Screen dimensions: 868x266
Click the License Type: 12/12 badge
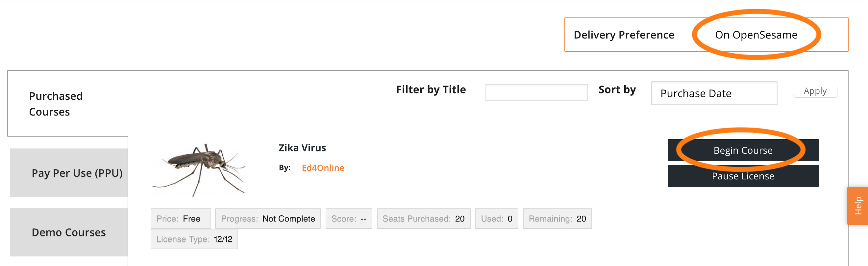(x=194, y=239)
